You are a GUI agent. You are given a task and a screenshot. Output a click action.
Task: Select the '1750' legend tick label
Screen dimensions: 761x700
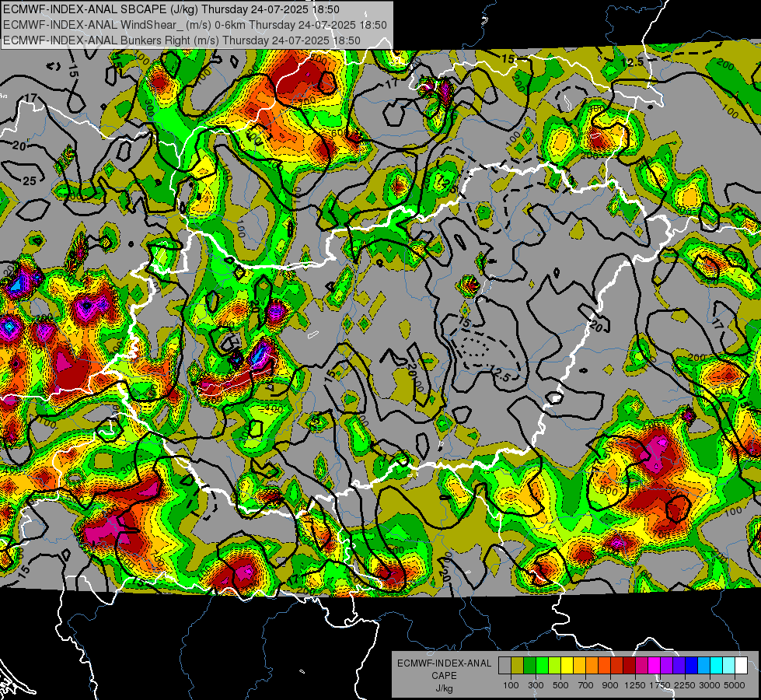(x=660, y=685)
